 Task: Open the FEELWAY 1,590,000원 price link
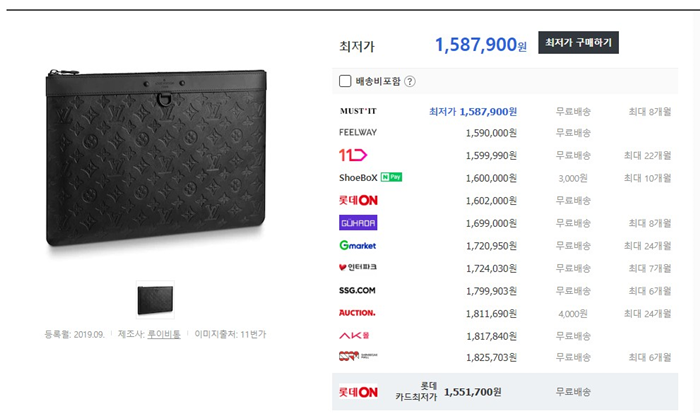pyautogui.click(x=491, y=133)
